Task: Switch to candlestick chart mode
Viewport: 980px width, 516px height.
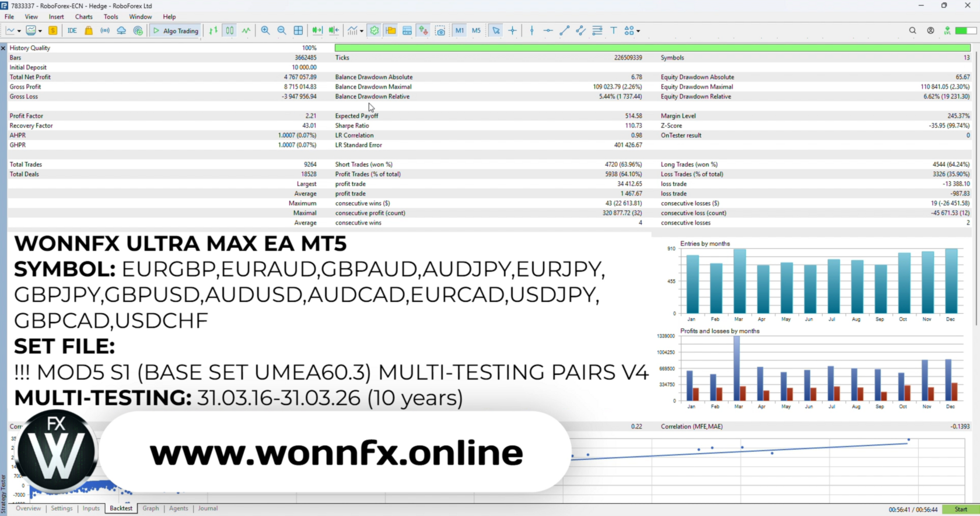Action: click(x=230, y=31)
